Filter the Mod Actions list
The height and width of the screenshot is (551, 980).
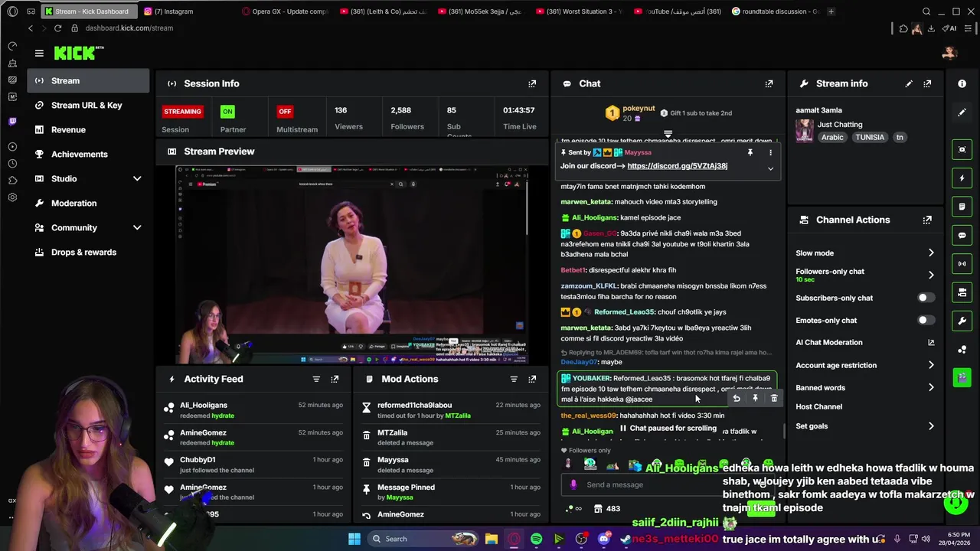pyautogui.click(x=514, y=379)
